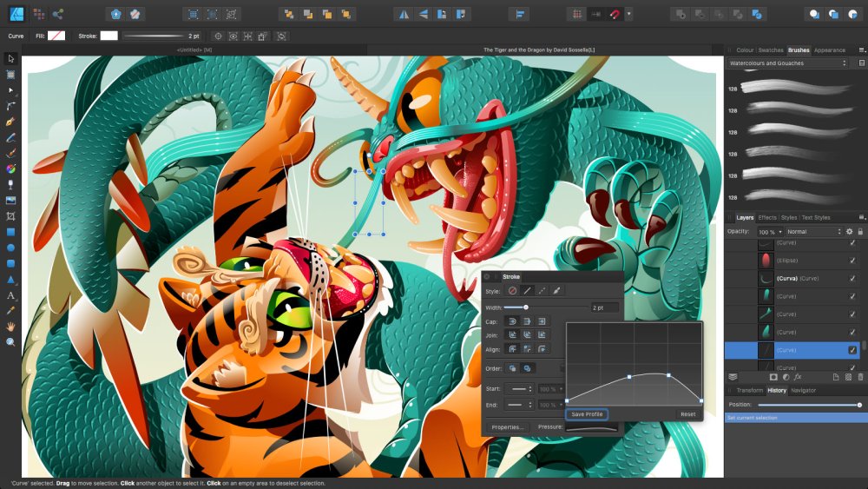Select the Rounded Rectangle tool
This screenshot has height=489, width=868.
[10, 263]
